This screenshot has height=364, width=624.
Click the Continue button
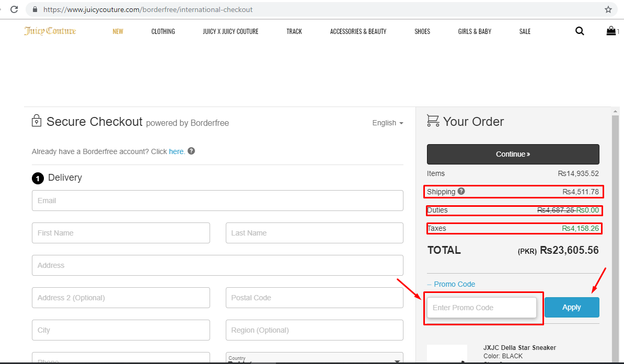pyautogui.click(x=513, y=155)
